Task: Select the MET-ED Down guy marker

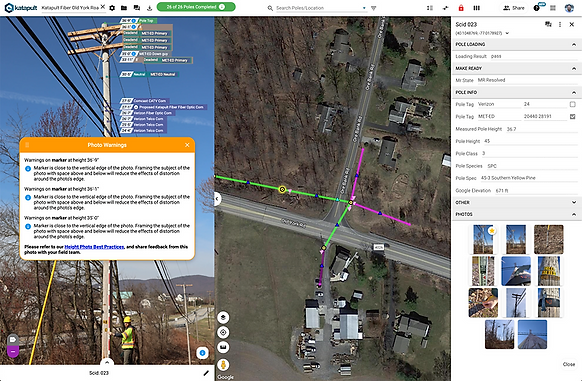Action: click(x=145, y=54)
